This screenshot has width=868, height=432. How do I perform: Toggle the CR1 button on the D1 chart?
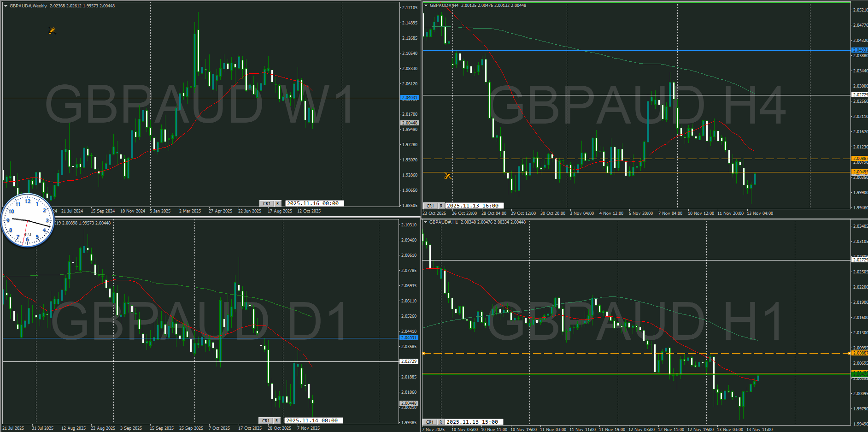coord(266,420)
